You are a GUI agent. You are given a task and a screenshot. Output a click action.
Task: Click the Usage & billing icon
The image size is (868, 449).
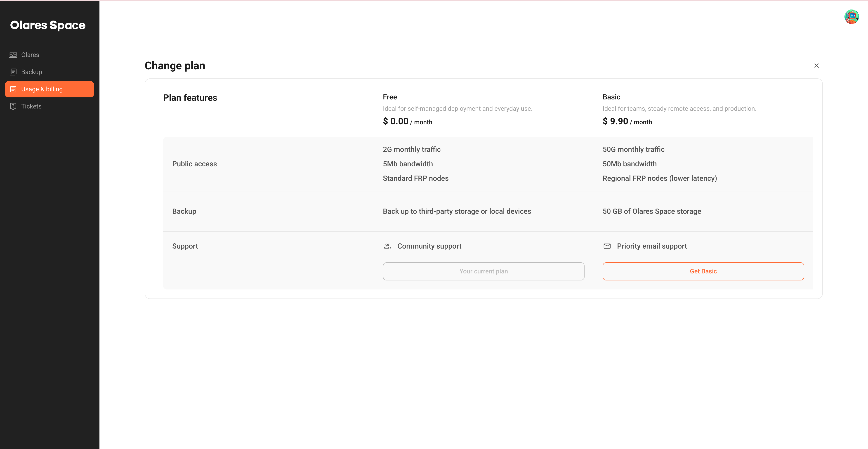click(x=13, y=89)
